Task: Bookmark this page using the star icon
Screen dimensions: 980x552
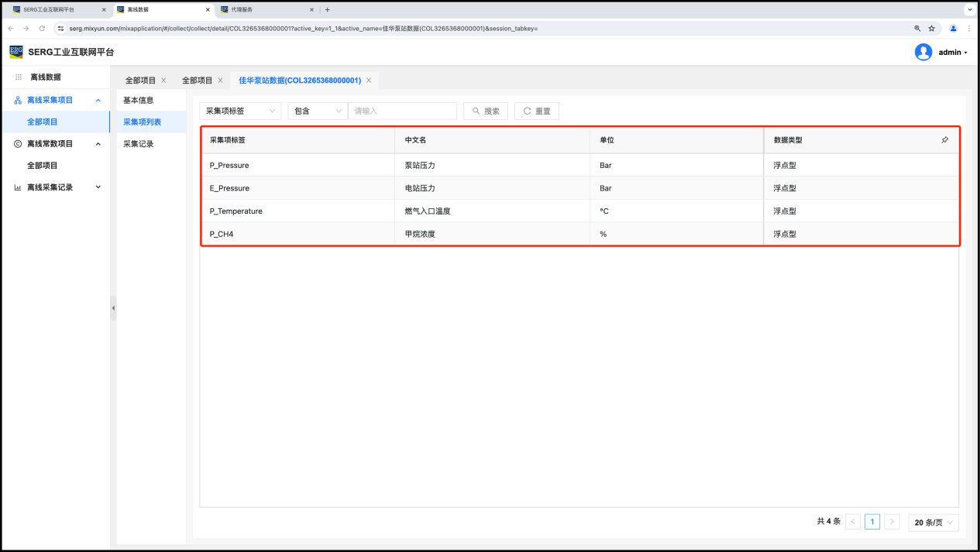Action: [x=932, y=29]
